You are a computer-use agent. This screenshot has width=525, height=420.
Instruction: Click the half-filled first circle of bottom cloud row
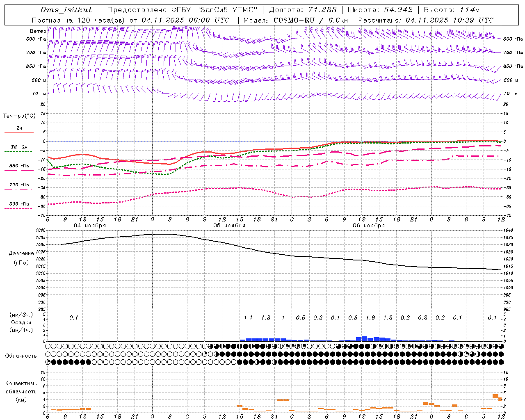pyautogui.click(x=48, y=362)
